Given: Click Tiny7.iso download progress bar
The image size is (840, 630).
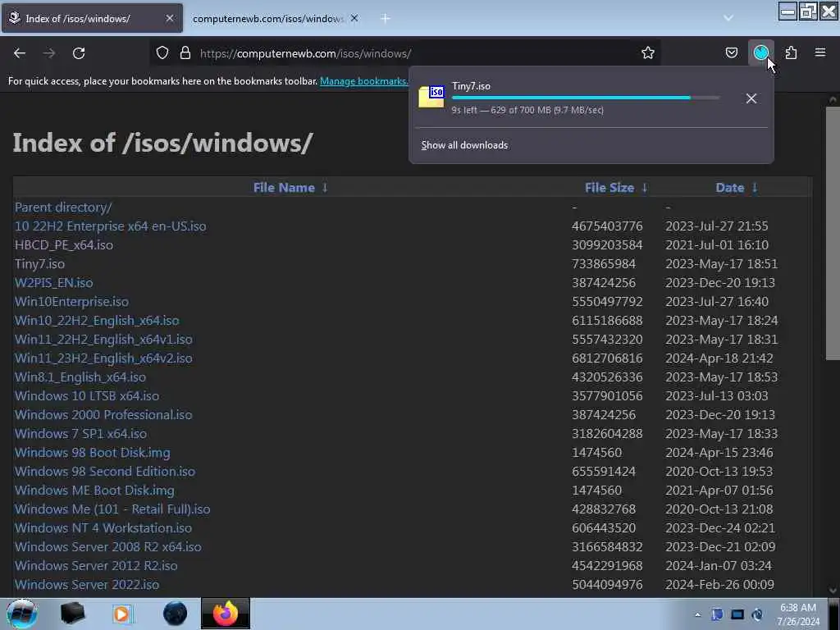Looking at the screenshot, I should click(586, 98).
